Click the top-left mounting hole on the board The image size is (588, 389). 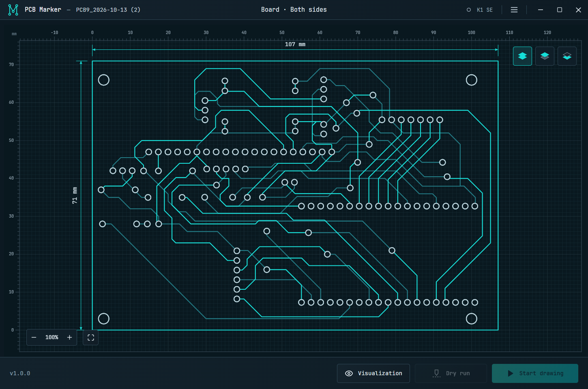click(104, 80)
